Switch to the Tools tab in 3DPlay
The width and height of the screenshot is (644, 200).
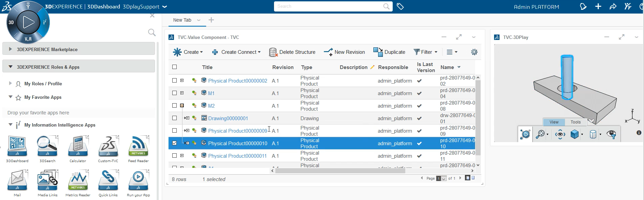[575, 122]
